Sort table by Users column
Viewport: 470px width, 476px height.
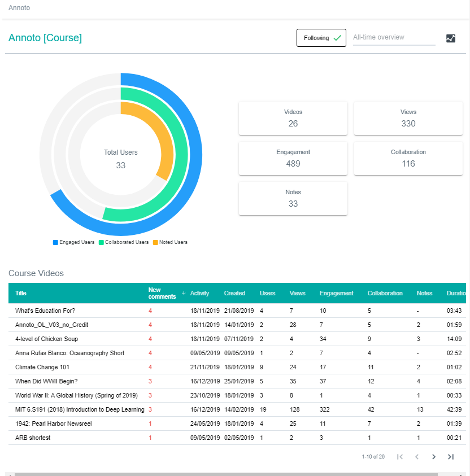(x=268, y=293)
